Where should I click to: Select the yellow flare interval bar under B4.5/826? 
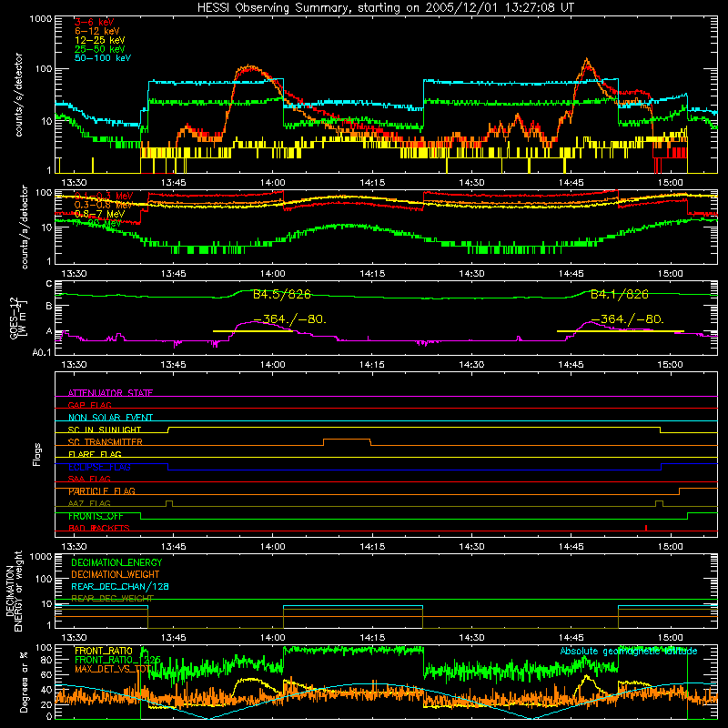(253, 331)
